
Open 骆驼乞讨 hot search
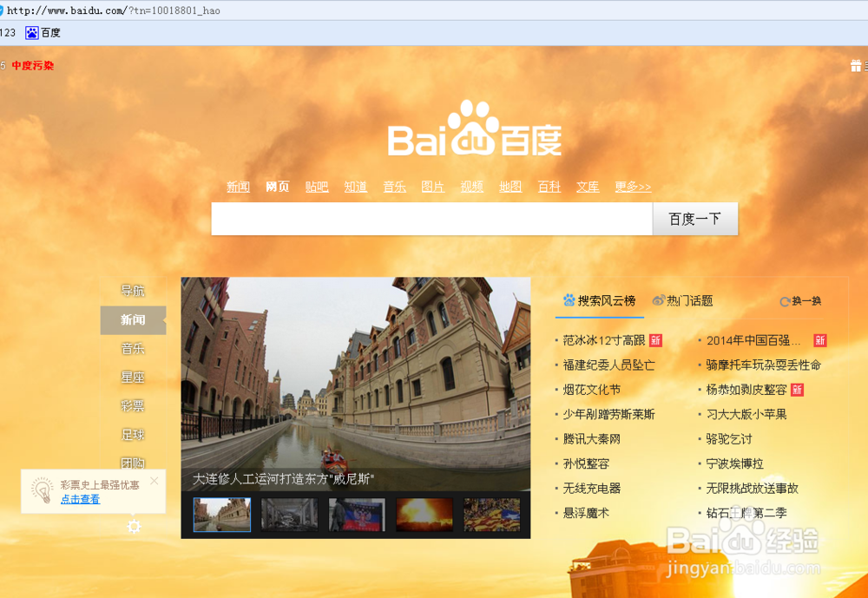point(729,440)
